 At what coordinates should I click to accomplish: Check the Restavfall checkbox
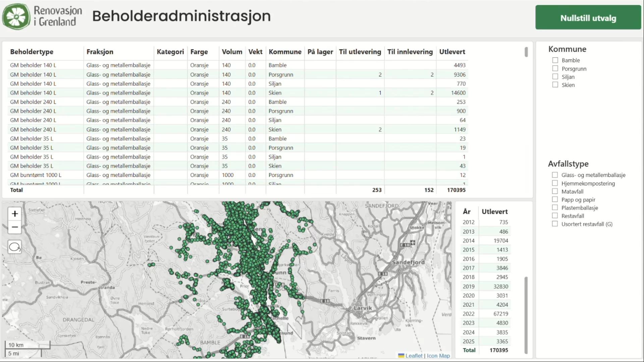click(555, 216)
